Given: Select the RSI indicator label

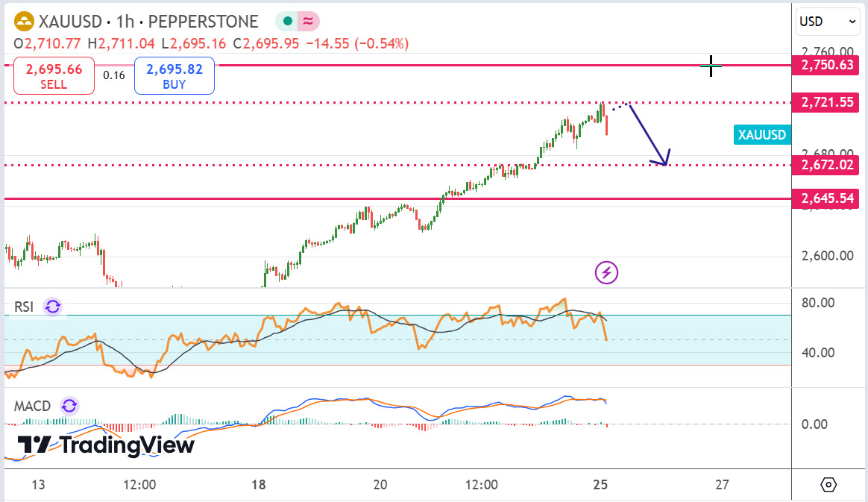Looking at the screenshot, I should (24, 306).
